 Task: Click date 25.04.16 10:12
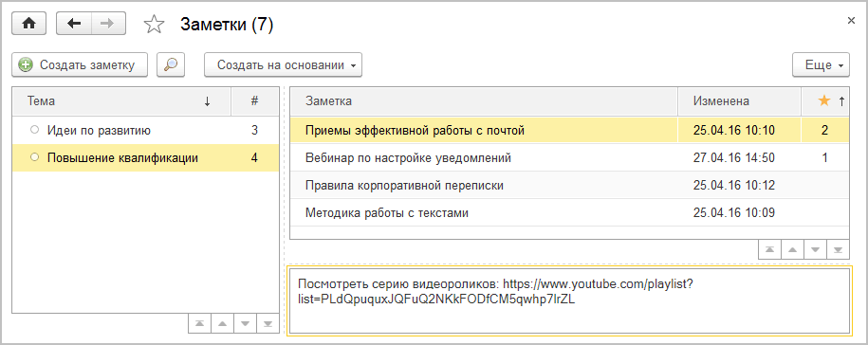click(x=734, y=185)
